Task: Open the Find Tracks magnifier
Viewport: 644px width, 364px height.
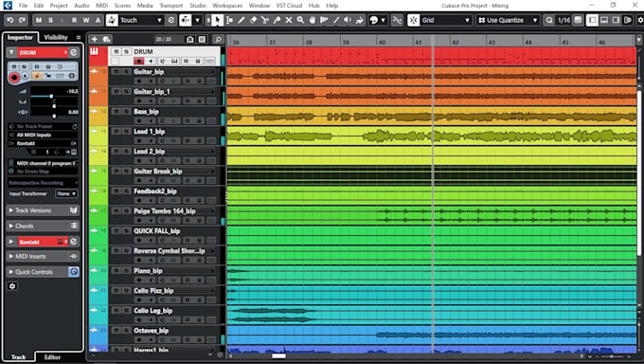Action: click(x=219, y=40)
